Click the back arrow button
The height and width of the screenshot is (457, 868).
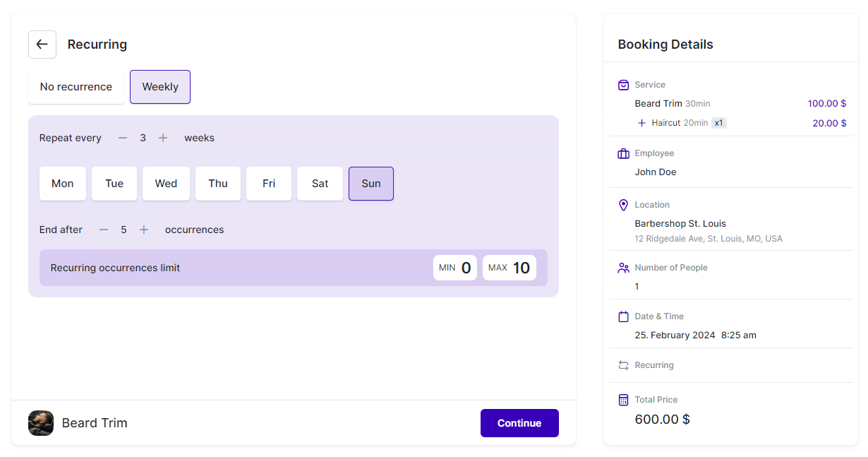[x=42, y=44]
